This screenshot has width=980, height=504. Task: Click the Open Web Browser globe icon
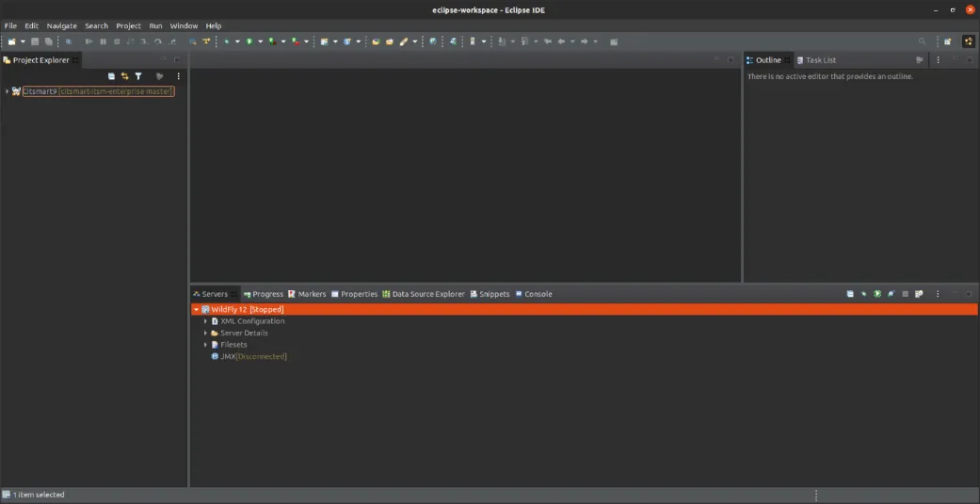(x=432, y=41)
